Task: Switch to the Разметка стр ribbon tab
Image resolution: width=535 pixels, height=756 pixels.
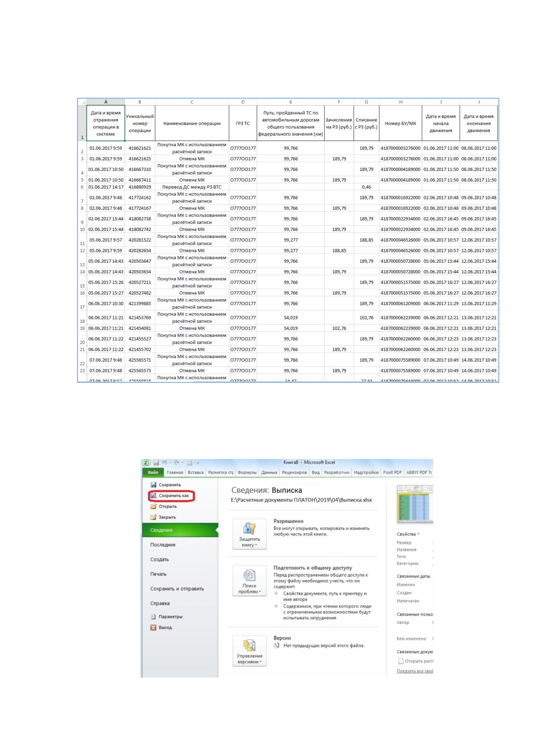Action: tap(221, 472)
